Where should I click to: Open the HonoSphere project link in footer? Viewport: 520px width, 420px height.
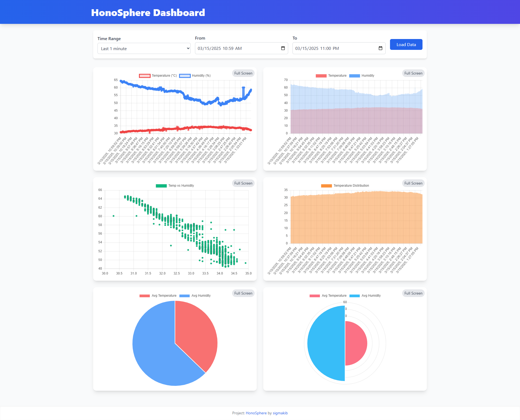pos(256,413)
